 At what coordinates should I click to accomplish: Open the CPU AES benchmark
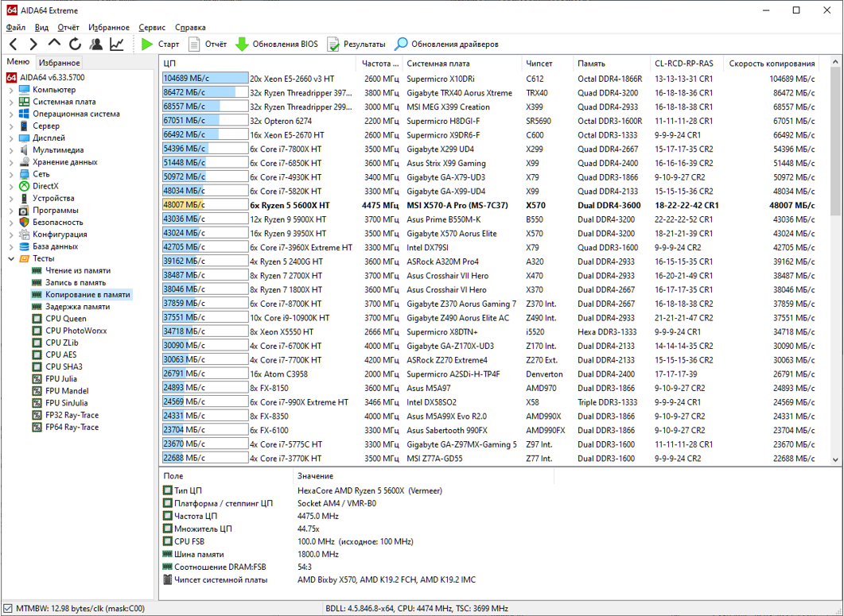pyautogui.click(x=60, y=354)
